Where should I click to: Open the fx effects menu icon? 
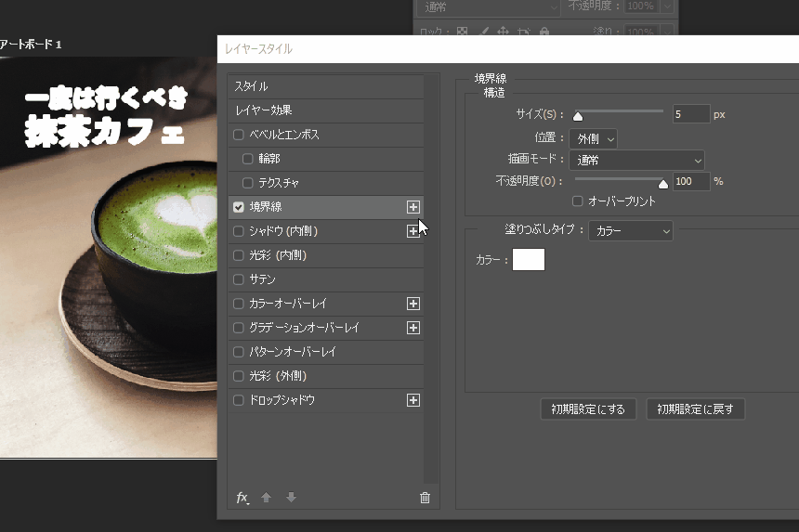click(242, 498)
